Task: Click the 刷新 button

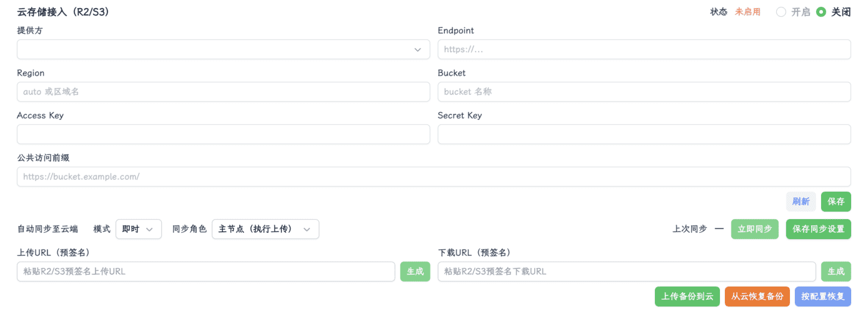Action: click(x=801, y=202)
